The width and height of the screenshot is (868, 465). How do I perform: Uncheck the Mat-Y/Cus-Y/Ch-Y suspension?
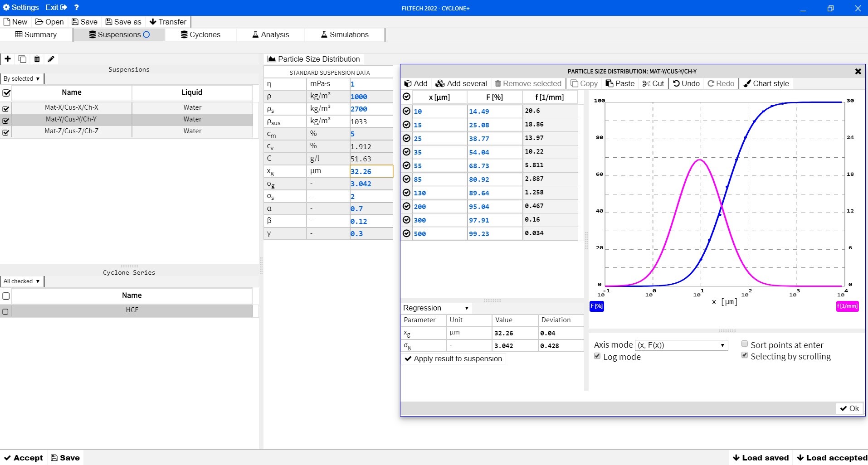coord(6,121)
